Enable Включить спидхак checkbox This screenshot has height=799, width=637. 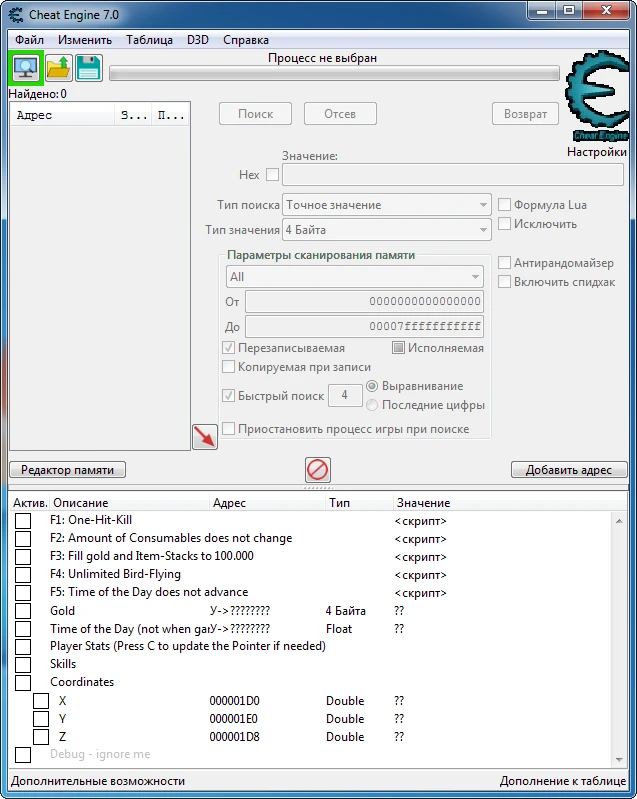pos(504,282)
